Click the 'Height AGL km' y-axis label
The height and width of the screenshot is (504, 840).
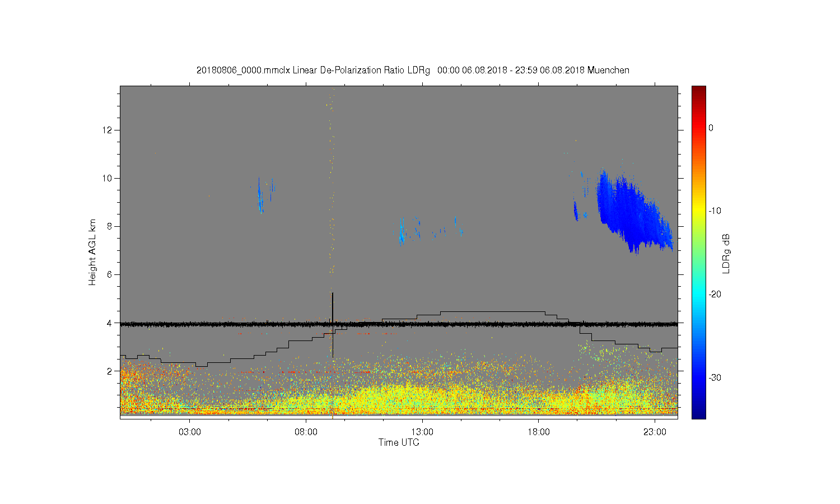92,252
